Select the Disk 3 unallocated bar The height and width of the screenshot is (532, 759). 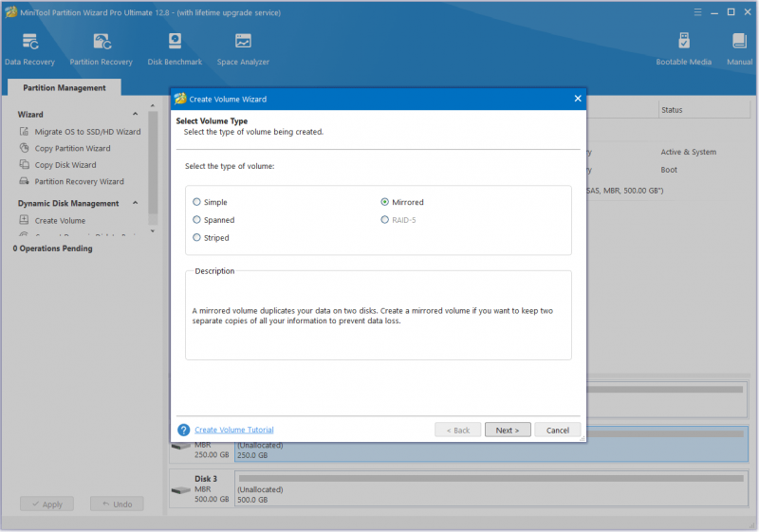(491, 489)
